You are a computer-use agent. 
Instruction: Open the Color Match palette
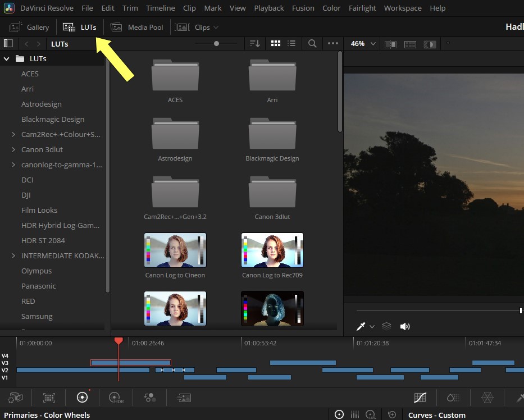point(49,398)
